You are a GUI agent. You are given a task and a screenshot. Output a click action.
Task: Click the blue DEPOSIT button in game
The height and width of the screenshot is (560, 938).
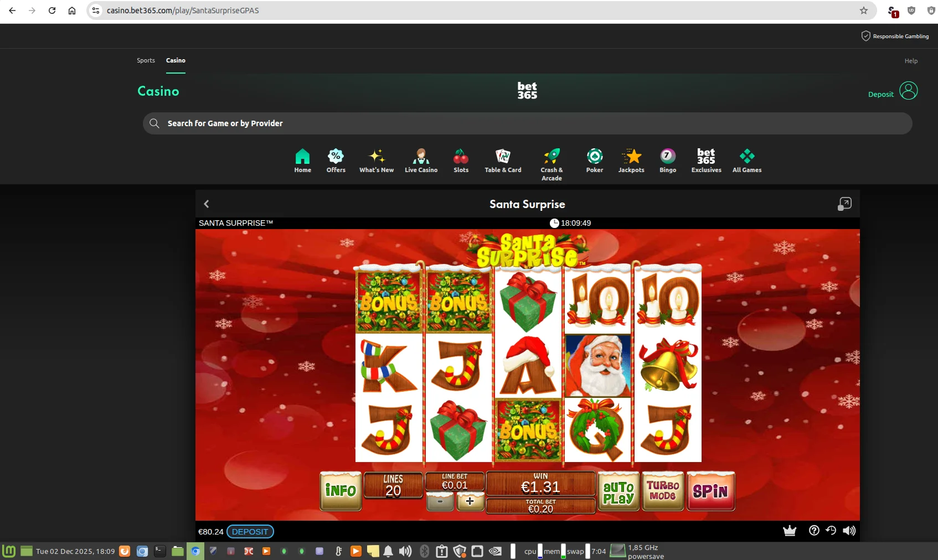pos(250,532)
